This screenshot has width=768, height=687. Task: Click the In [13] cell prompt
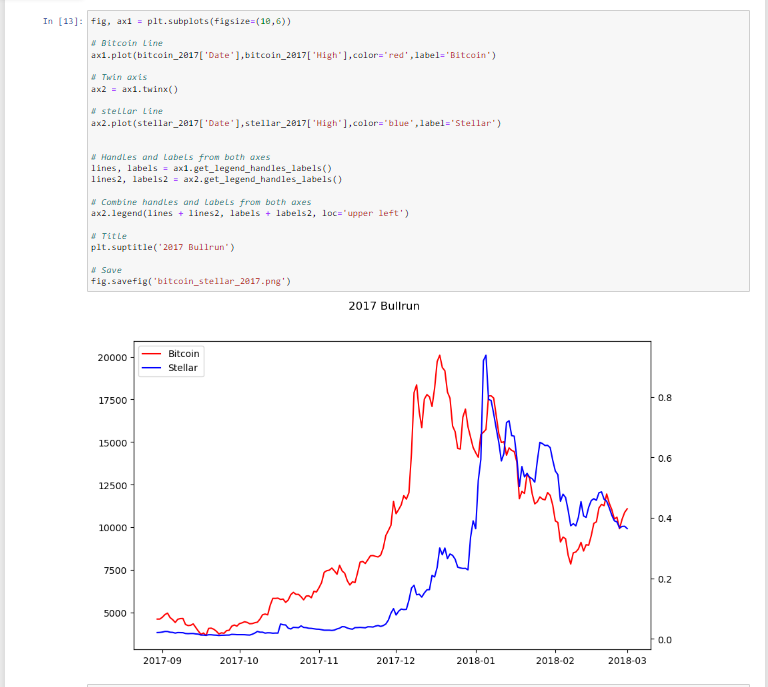pos(63,21)
